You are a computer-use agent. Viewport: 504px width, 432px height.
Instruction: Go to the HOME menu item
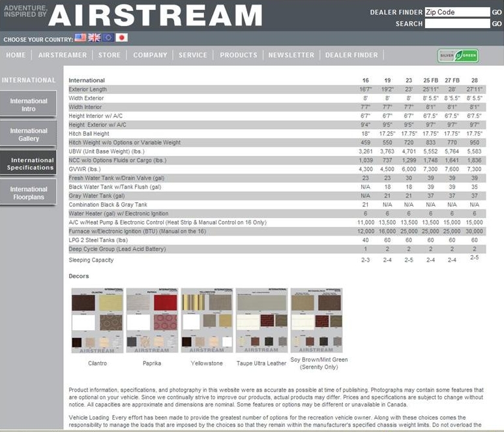[16, 55]
